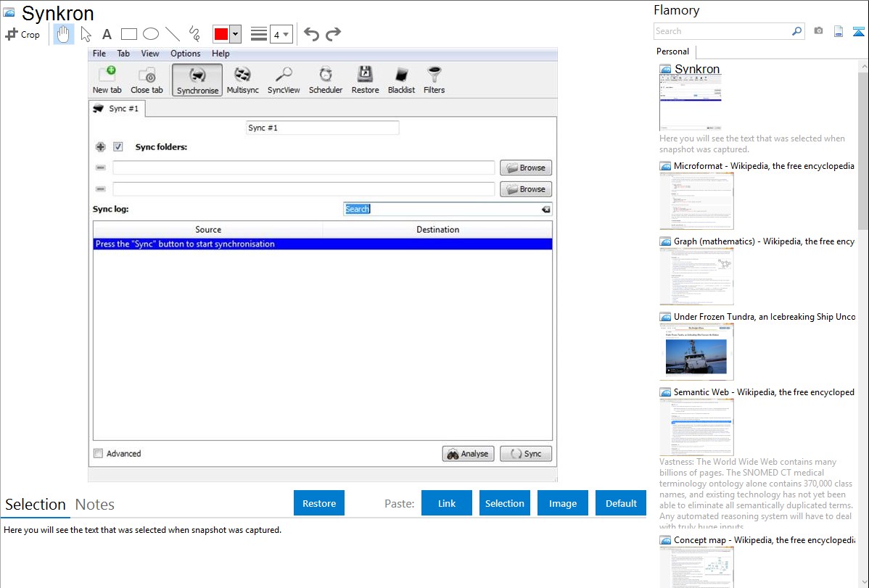Switch to the Notes tab
The height and width of the screenshot is (588, 869).
[95, 505]
